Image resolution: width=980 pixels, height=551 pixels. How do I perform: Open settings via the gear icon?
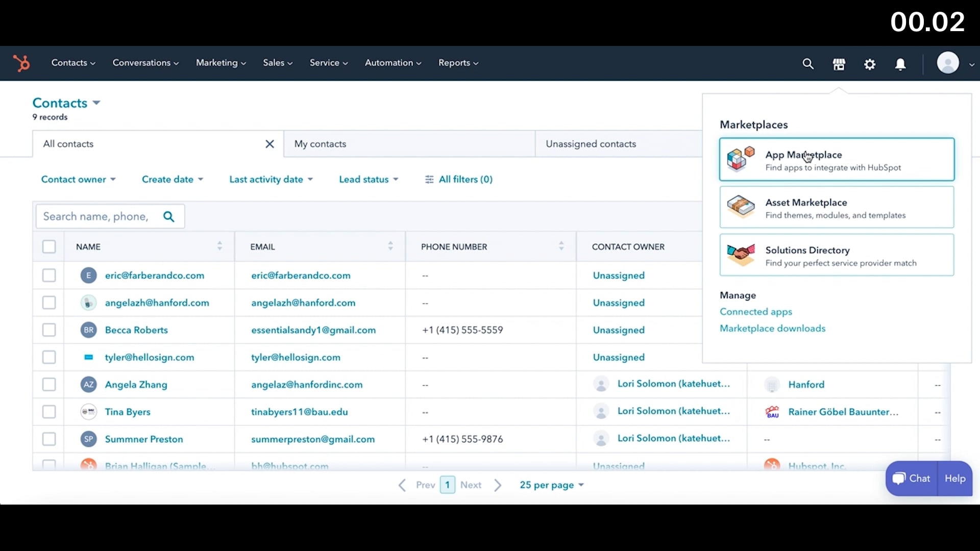pyautogui.click(x=869, y=64)
